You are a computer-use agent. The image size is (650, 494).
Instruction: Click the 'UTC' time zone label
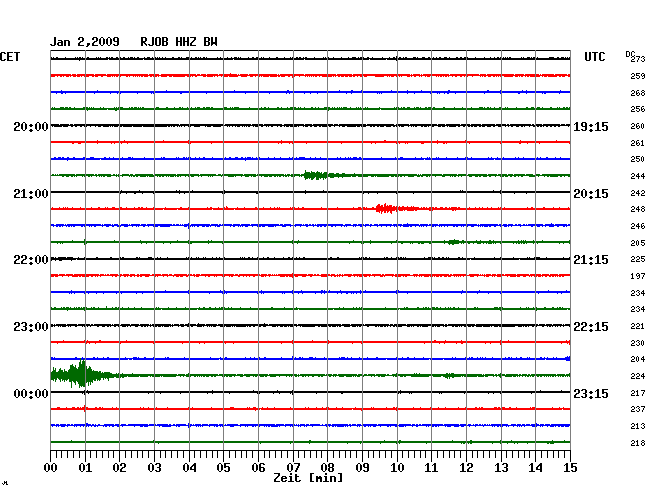[x=594, y=57]
